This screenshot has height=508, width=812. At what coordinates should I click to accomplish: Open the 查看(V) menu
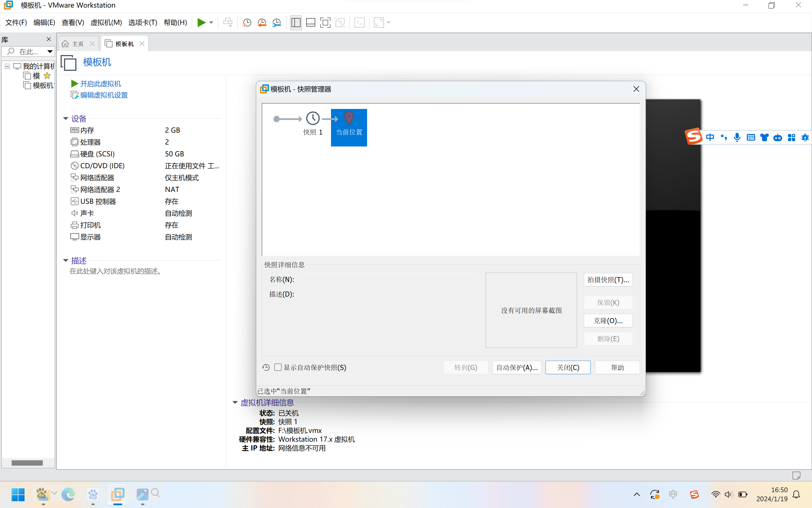pos(73,23)
